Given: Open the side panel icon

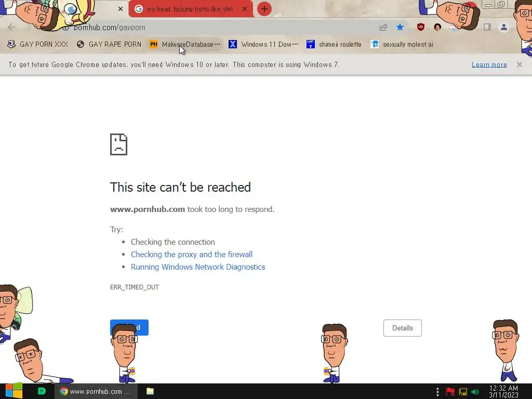Looking at the screenshot, I should pos(487,27).
